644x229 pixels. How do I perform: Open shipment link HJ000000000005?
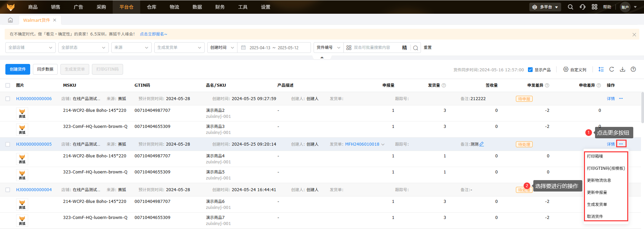[34, 144]
